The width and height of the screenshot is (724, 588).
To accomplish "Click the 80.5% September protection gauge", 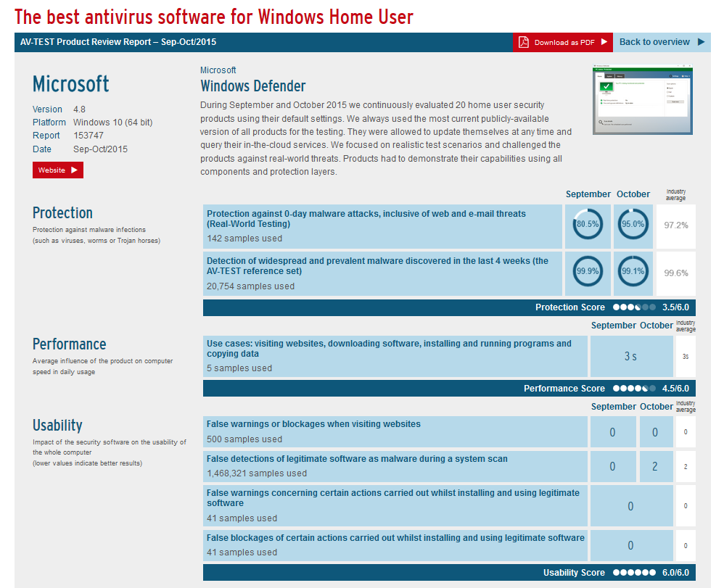I will (x=588, y=224).
